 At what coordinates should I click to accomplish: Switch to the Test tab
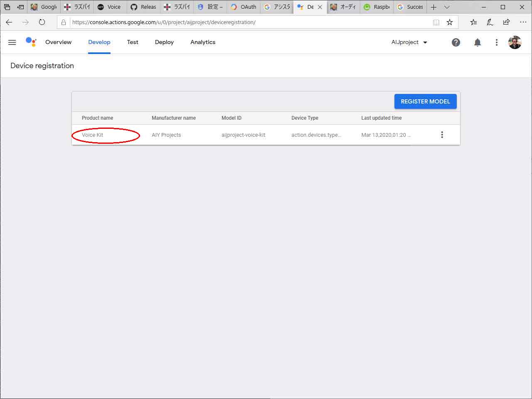click(133, 42)
